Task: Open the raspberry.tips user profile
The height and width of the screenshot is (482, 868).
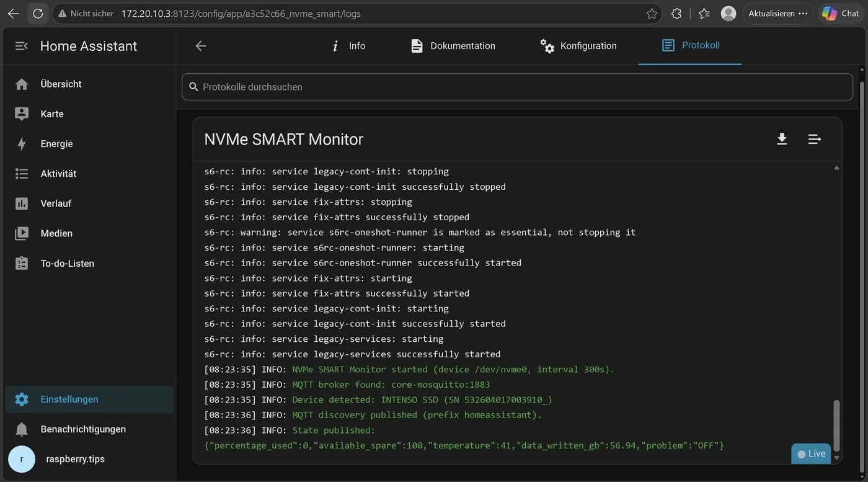Action: (88, 459)
